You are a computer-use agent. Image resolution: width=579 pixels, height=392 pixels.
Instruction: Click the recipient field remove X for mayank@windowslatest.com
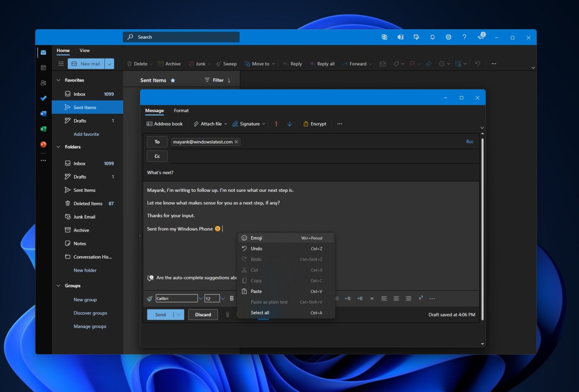pos(236,142)
